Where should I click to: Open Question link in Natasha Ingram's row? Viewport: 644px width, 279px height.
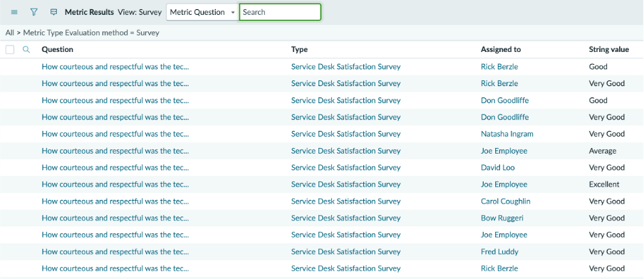(115, 134)
